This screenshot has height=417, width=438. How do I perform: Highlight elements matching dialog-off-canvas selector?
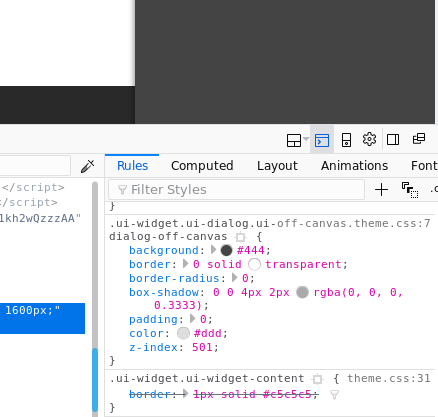point(241,237)
